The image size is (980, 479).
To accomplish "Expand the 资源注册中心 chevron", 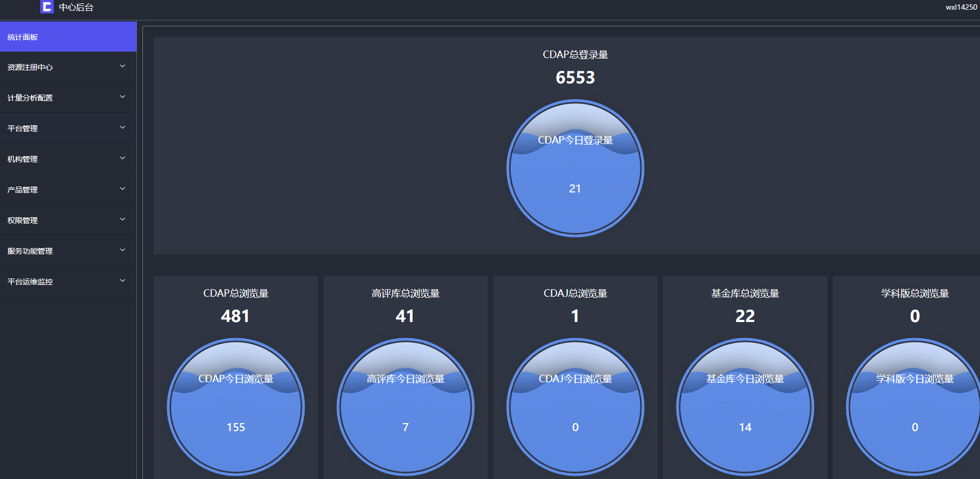I will click(x=122, y=66).
